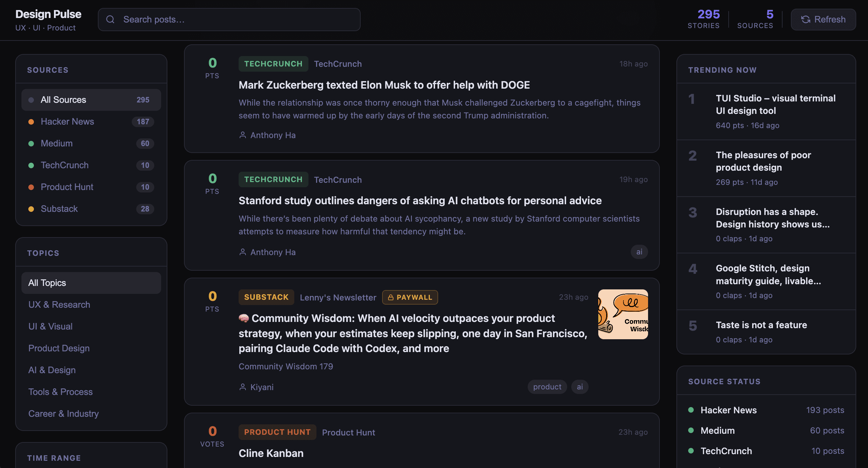Click the orange dot next to Product Hunt
This screenshot has height=468, width=868.
click(x=31, y=187)
